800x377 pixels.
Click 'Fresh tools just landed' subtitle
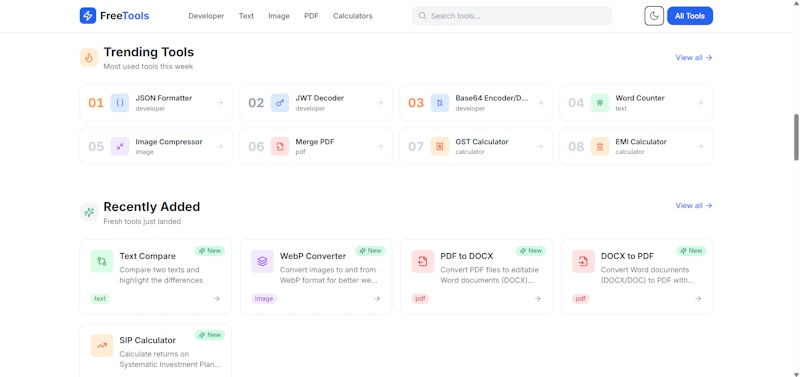coord(142,221)
